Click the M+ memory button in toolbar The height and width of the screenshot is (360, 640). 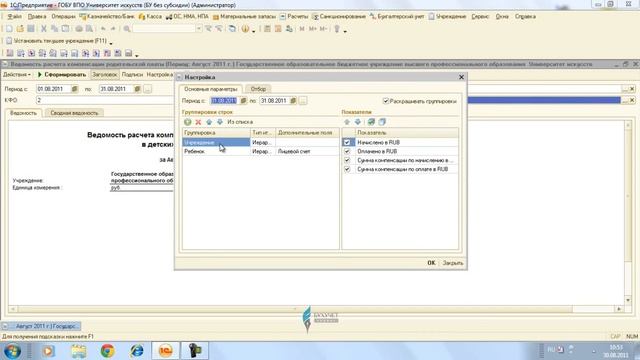pyautogui.click(x=313, y=29)
